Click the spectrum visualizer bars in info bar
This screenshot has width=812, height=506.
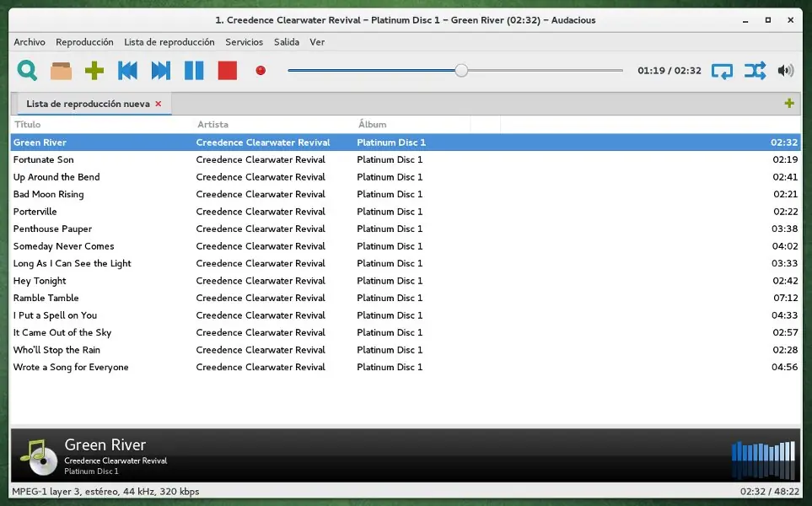click(x=763, y=460)
